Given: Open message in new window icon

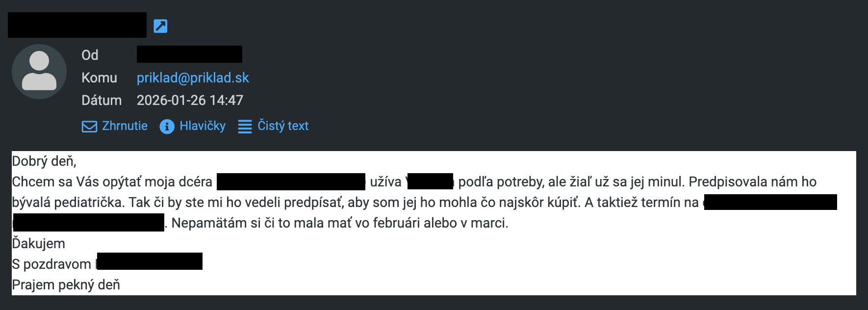Looking at the screenshot, I should click(x=160, y=26).
